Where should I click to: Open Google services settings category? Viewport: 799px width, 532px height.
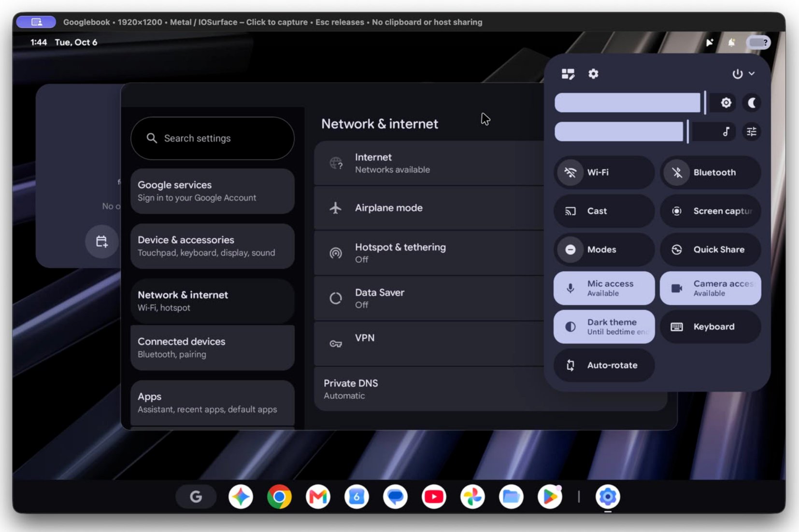tap(213, 191)
